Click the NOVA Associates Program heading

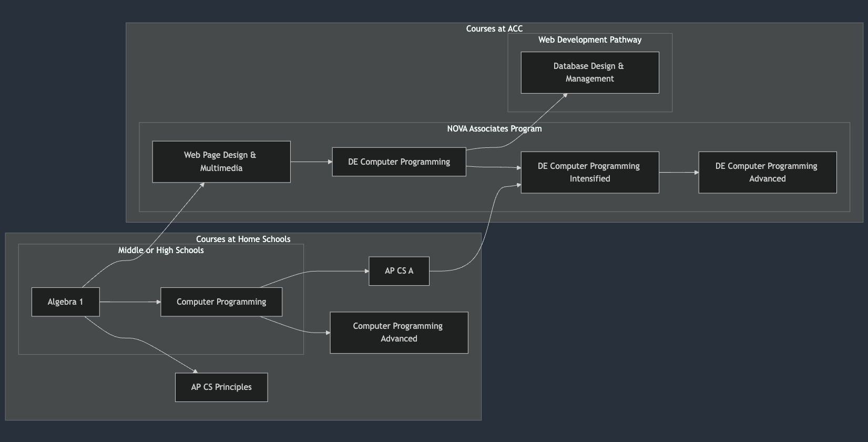coord(494,129)
